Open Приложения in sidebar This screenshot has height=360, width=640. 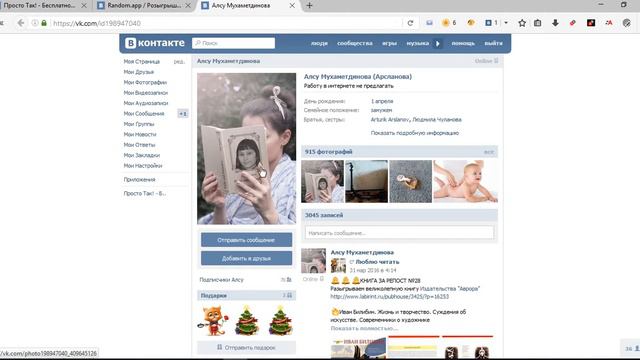pos(139,180)
